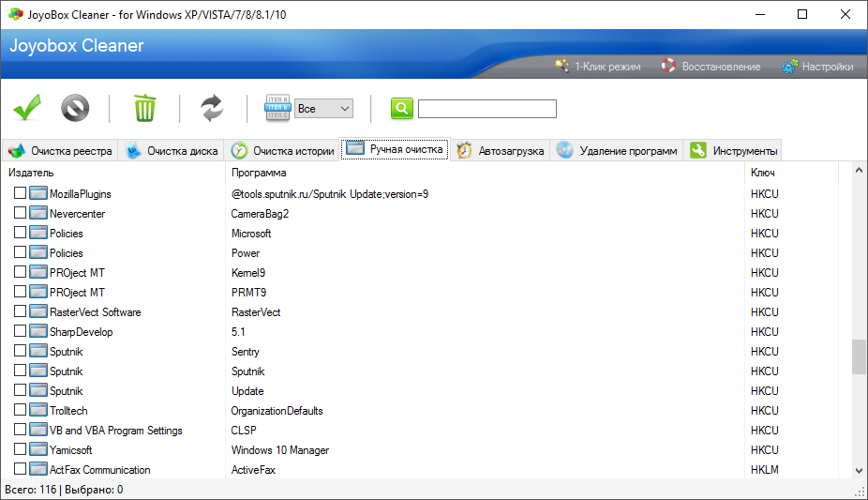
Task: Go to Очистка истории tab
Action: [x=282, y=151]
